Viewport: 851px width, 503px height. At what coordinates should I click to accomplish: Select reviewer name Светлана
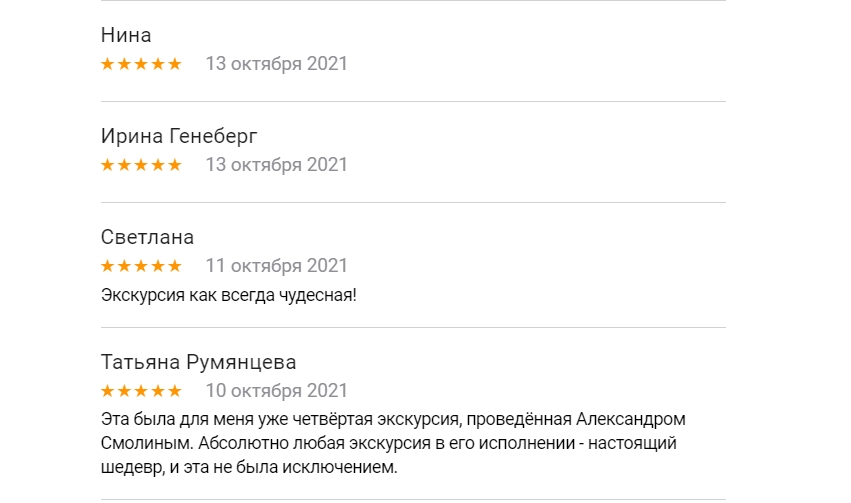tap(148, 238)
